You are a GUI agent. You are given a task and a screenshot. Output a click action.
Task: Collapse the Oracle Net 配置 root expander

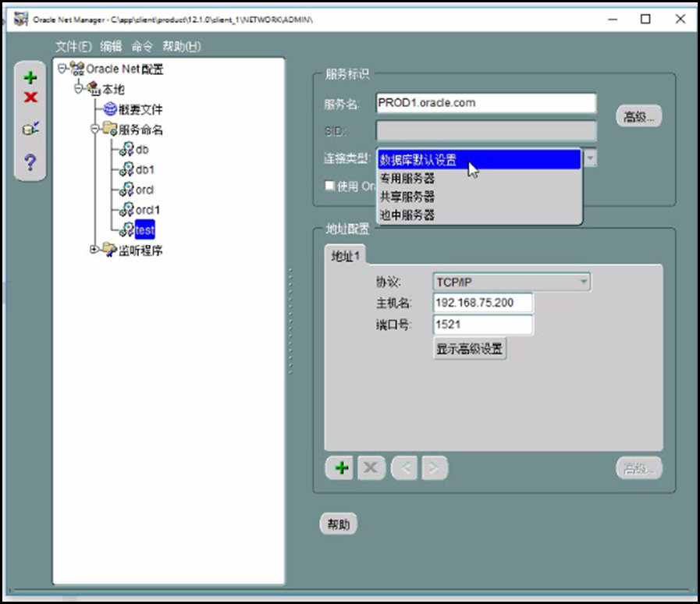(x=62, y=69)
